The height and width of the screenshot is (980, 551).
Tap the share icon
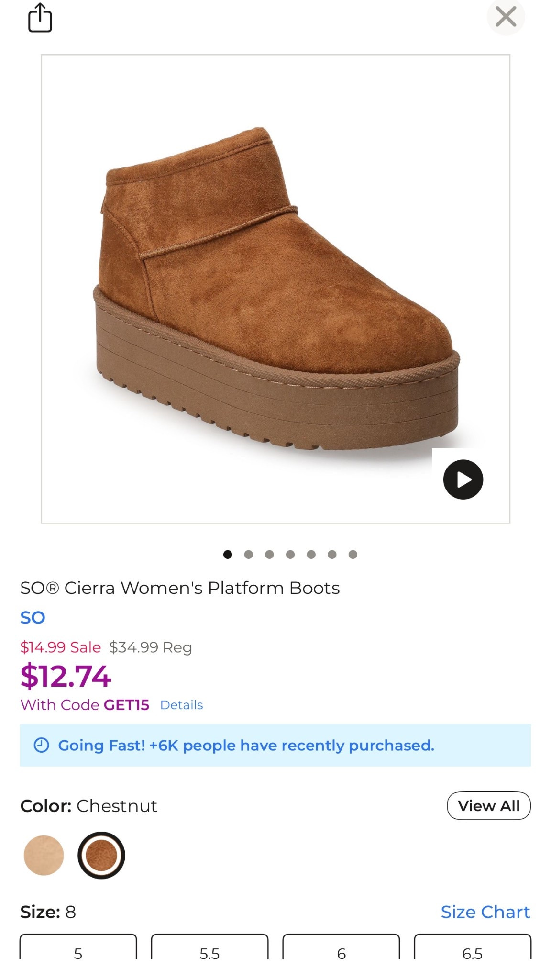(x=41, y=18)
